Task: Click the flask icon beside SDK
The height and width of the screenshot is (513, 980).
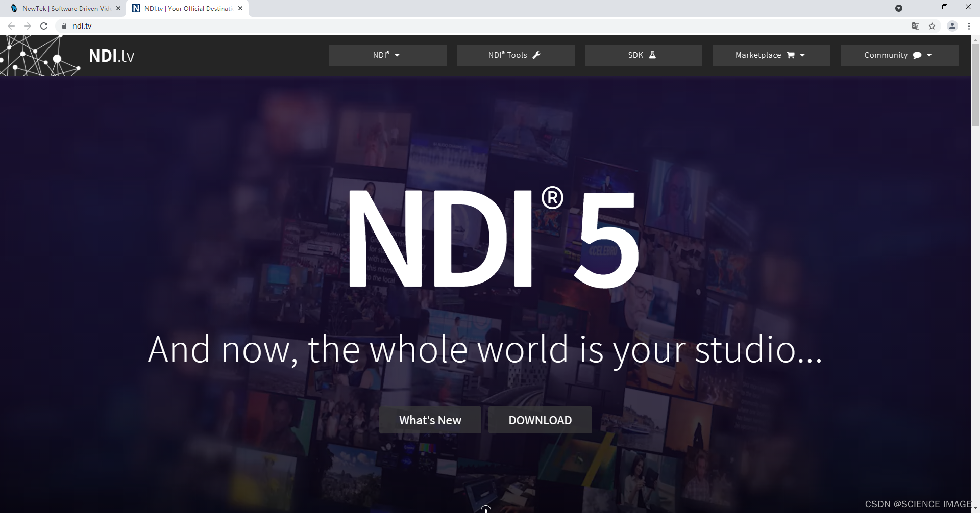Action: coord(652,55)
